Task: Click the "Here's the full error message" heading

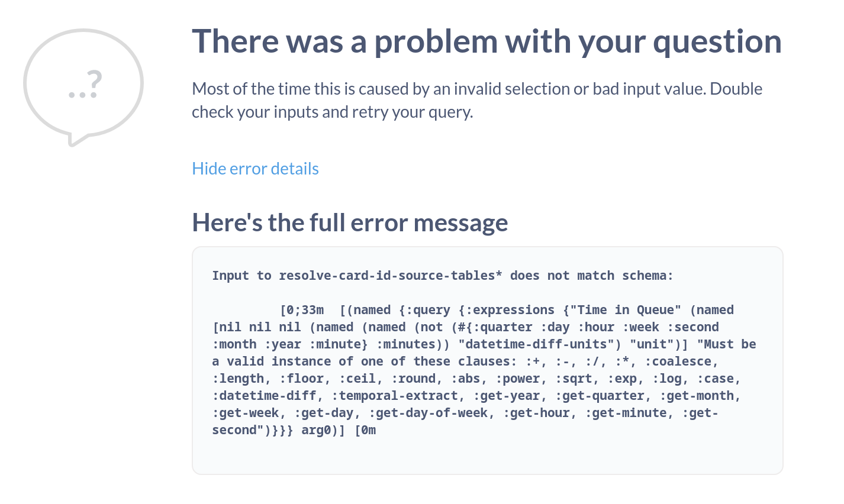Action: (x=349, y=222)
